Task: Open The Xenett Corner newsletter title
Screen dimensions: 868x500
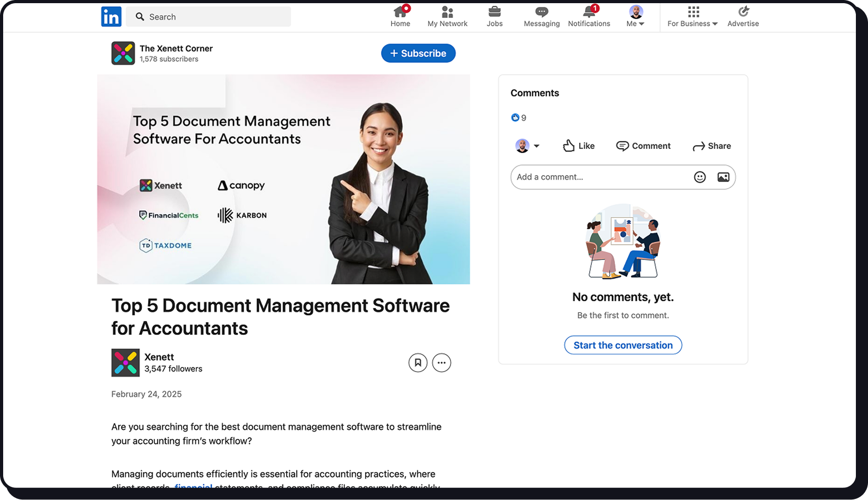Action: (x=176, y=49)
